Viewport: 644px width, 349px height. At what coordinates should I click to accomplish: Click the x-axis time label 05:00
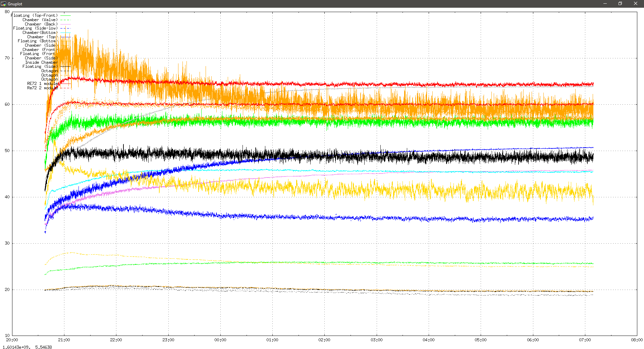click(x=481, y=340)
